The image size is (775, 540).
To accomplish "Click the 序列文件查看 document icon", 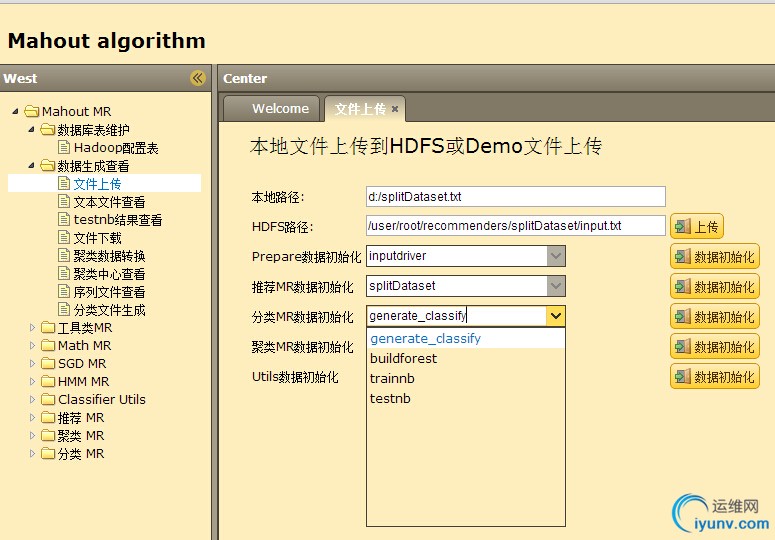I will (64, 291).
